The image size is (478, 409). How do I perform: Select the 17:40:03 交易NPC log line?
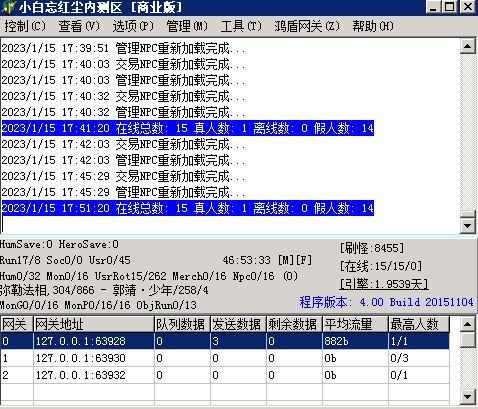[123, 64]
